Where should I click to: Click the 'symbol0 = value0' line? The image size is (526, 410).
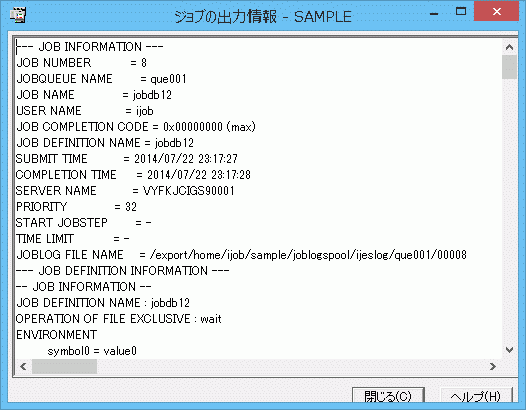(x=92, y=351)
